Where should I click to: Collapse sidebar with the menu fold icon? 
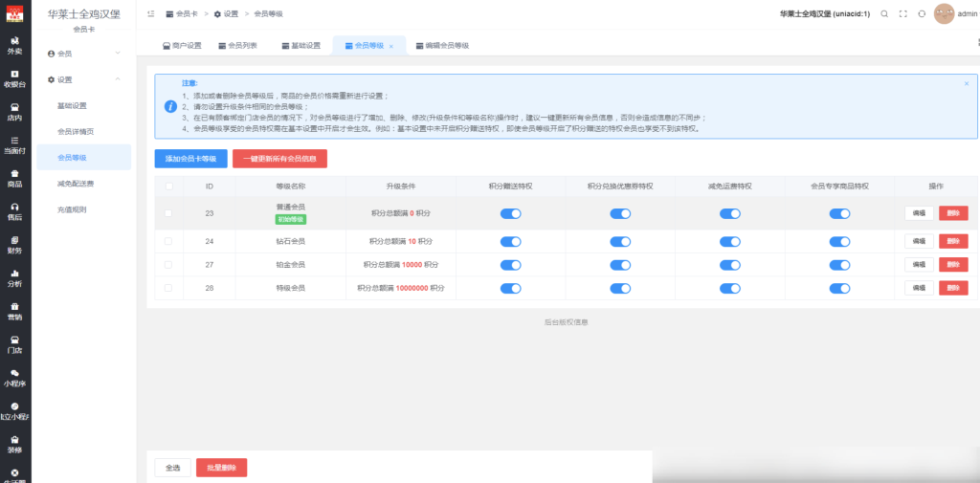(151, 14)
